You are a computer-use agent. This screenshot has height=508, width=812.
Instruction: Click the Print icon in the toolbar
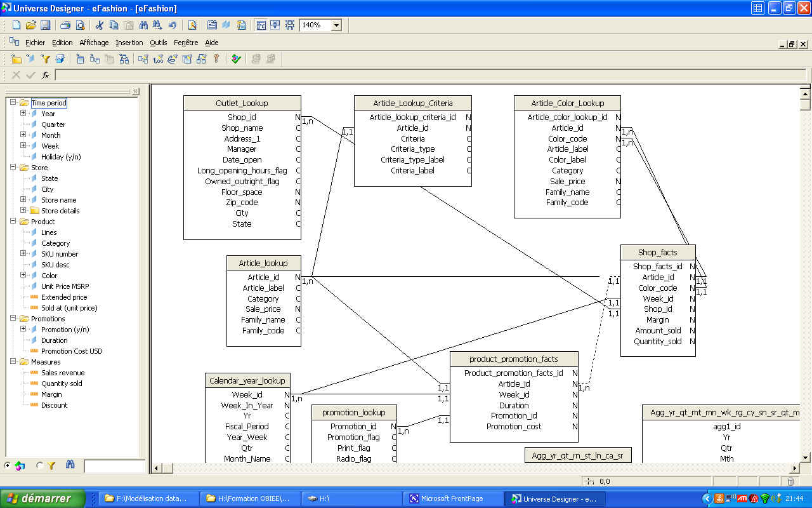(x=65, y=25)
